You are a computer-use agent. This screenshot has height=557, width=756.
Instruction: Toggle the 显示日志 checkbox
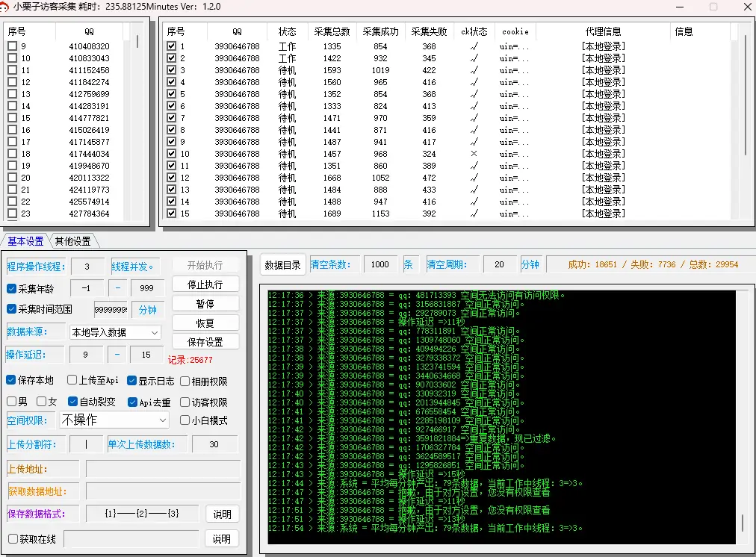pos(131,381)
